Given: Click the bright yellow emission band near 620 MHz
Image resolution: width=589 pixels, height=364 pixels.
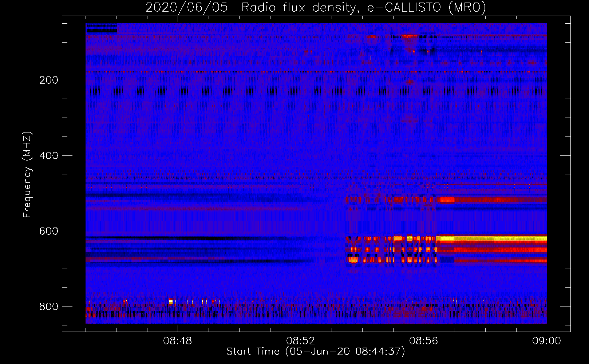Looking at the screenshot, I should 491,239.
